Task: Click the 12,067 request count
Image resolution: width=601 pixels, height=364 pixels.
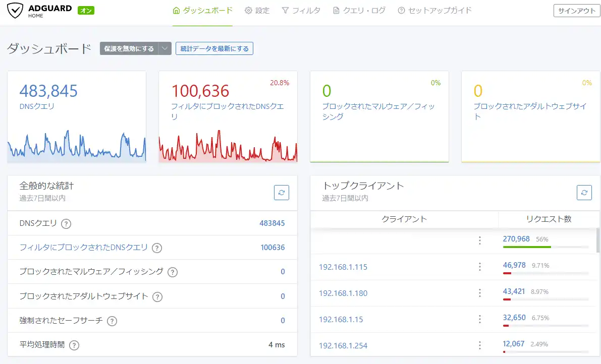Action: 514,344
